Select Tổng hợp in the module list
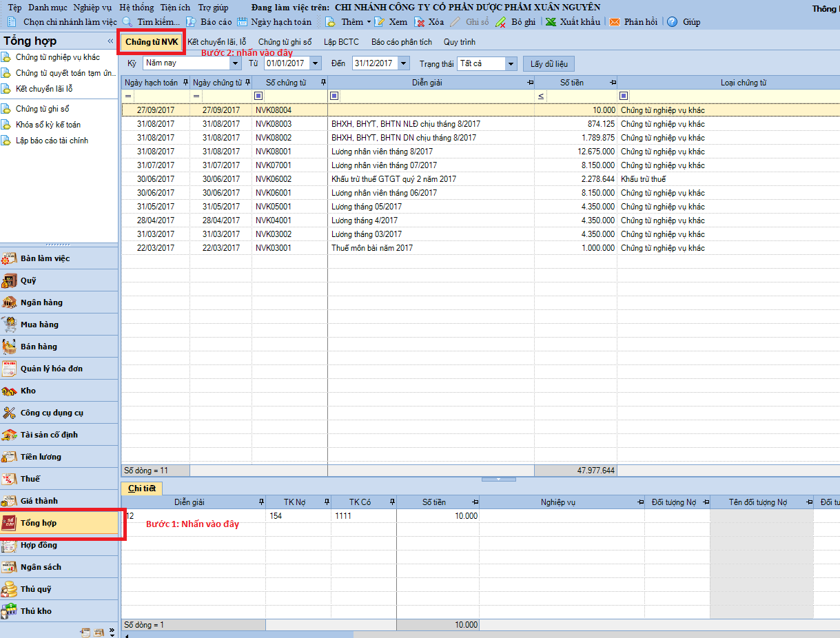Viewport: 840px width, 638px height. [x=59, y=523]
